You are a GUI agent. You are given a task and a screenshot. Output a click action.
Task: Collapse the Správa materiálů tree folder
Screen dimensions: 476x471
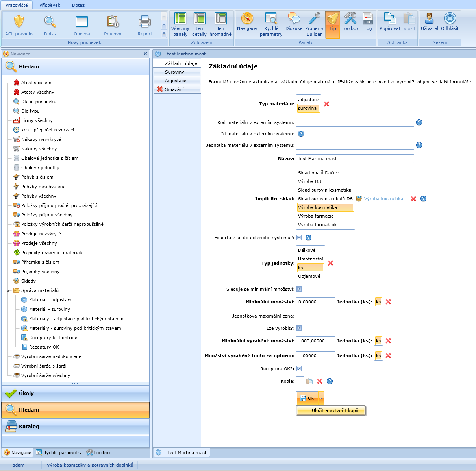(x=8, y=291)
